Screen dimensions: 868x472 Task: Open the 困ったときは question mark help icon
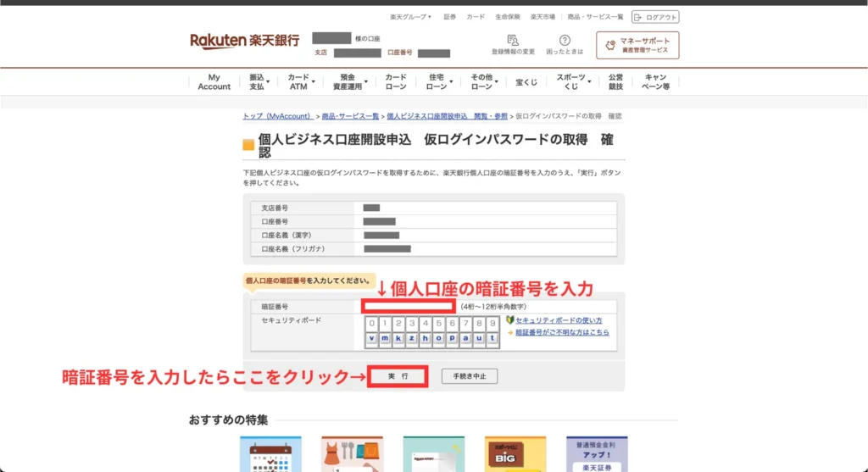(565, 40)
